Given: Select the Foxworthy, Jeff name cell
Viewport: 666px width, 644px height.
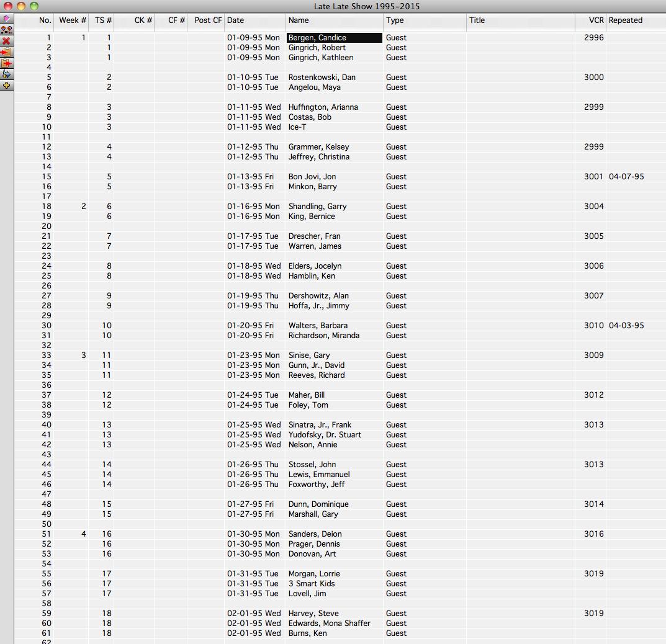Looking at the screenshot, I should pos(335,485).
